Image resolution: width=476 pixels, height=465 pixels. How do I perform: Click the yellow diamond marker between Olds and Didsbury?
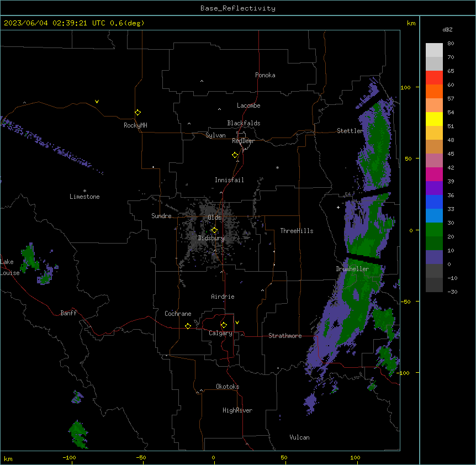point(214,230)
